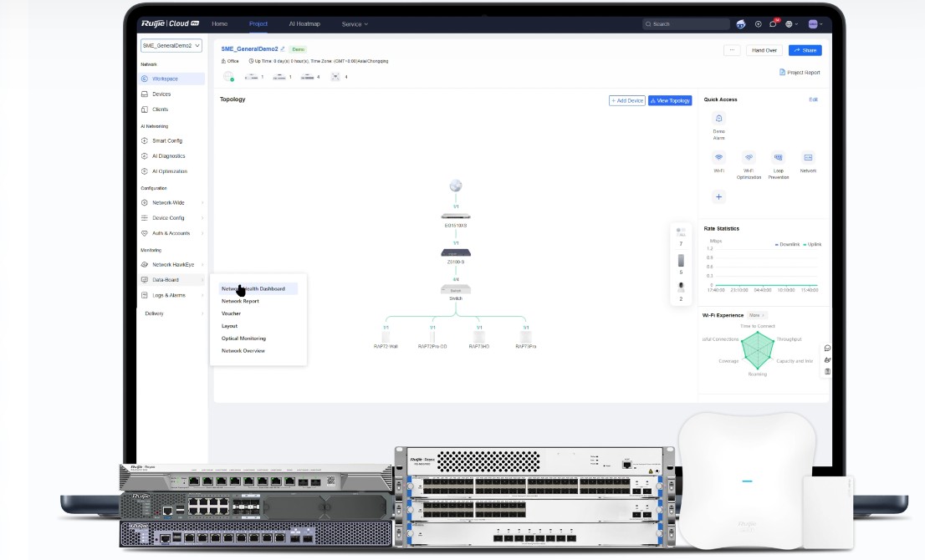Select the internet globe node in topology
Screen dimensions: 925x560
pos(456,186)
